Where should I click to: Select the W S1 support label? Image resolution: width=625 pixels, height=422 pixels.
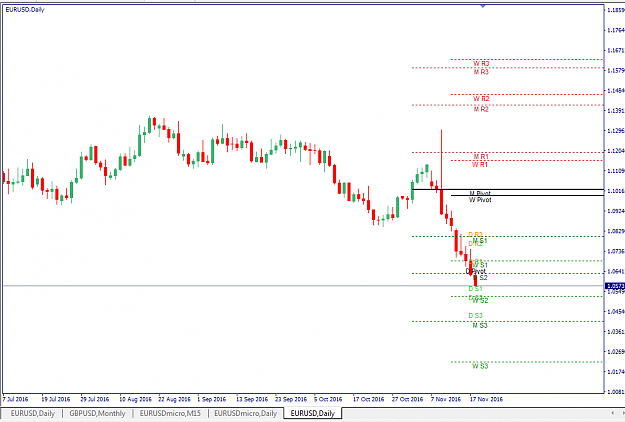(480, 265)
